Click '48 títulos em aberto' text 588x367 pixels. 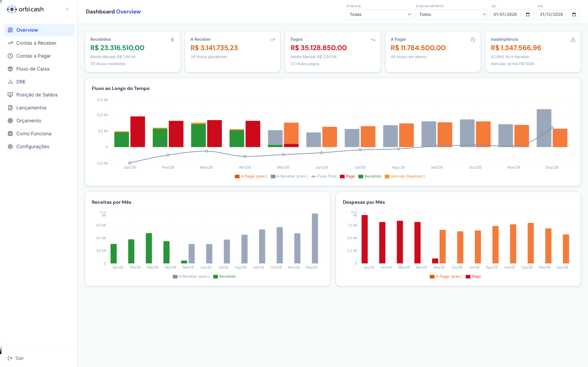(409, 57)
